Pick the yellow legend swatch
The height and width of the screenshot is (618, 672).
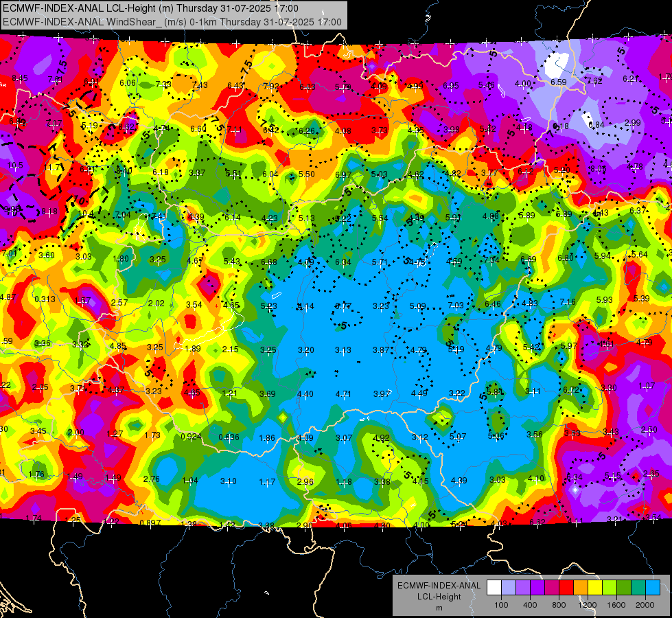pyautogui.click(x=595, y=588)
